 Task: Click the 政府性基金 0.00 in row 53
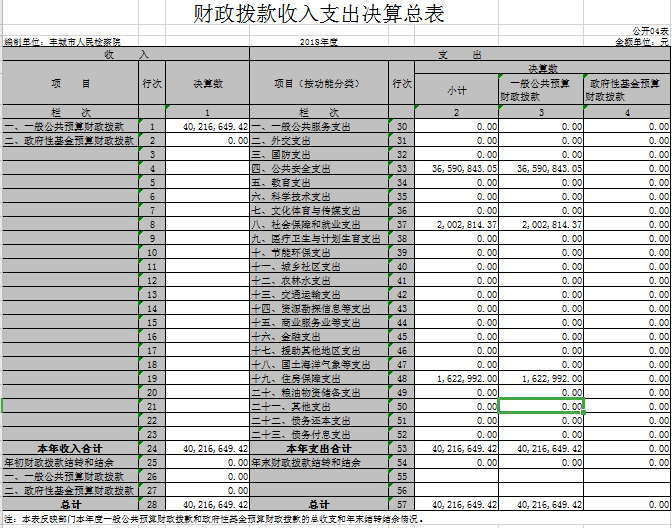click(627, 448)
